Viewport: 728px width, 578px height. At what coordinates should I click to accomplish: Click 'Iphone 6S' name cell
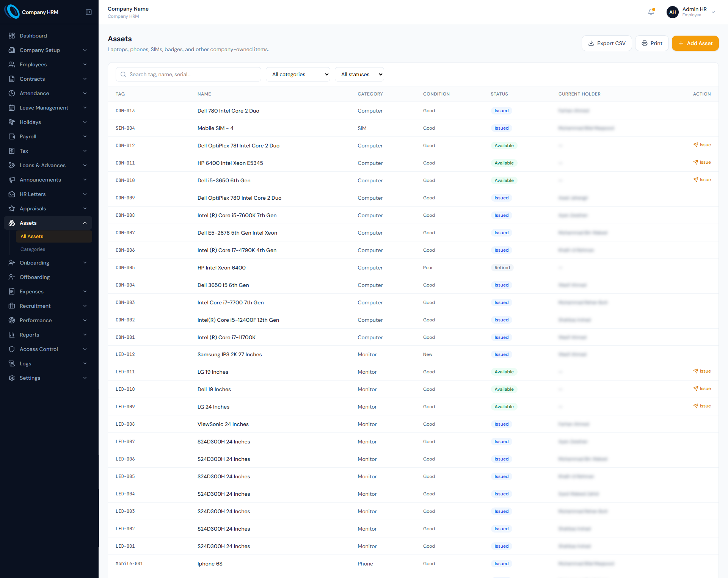coord(210,564)
